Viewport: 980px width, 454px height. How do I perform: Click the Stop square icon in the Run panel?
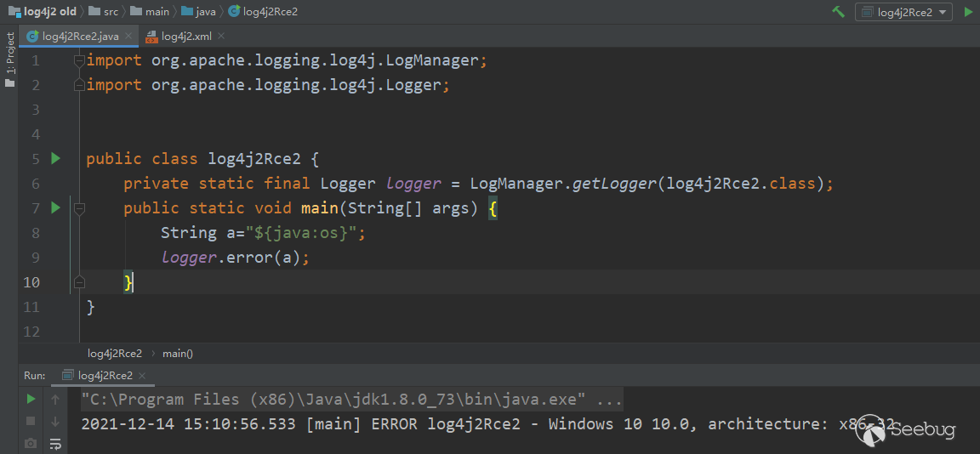31,421
